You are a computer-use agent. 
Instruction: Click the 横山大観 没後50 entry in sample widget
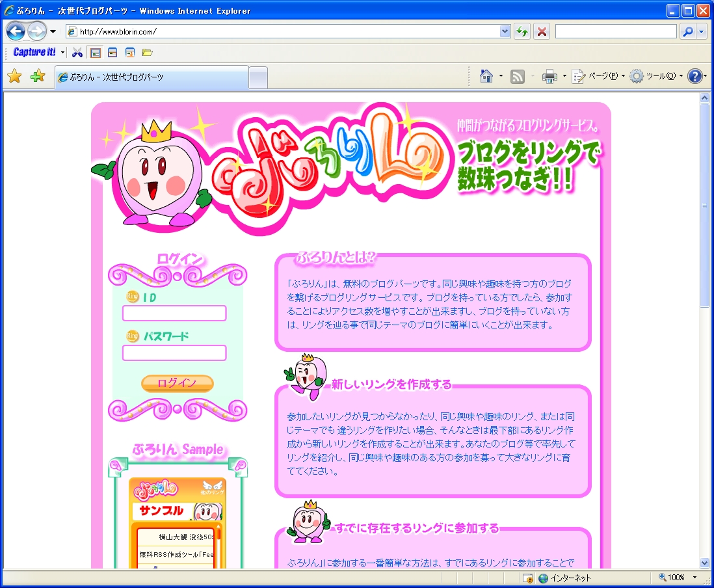[186, 537]
